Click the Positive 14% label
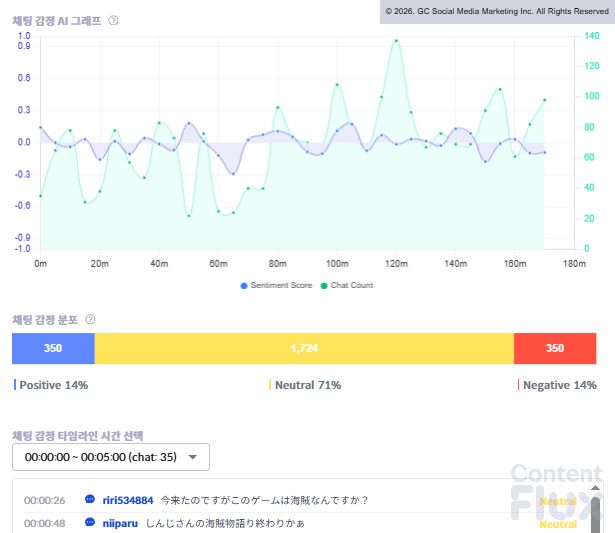Image resolution: width=615 pixels, height=533 pixels. click(53, 385)
